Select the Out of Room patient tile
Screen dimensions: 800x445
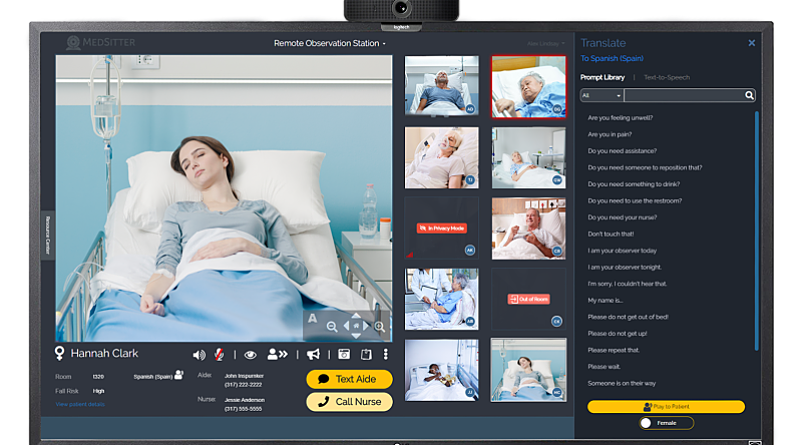pyautogui.click(x=529, y=299)
